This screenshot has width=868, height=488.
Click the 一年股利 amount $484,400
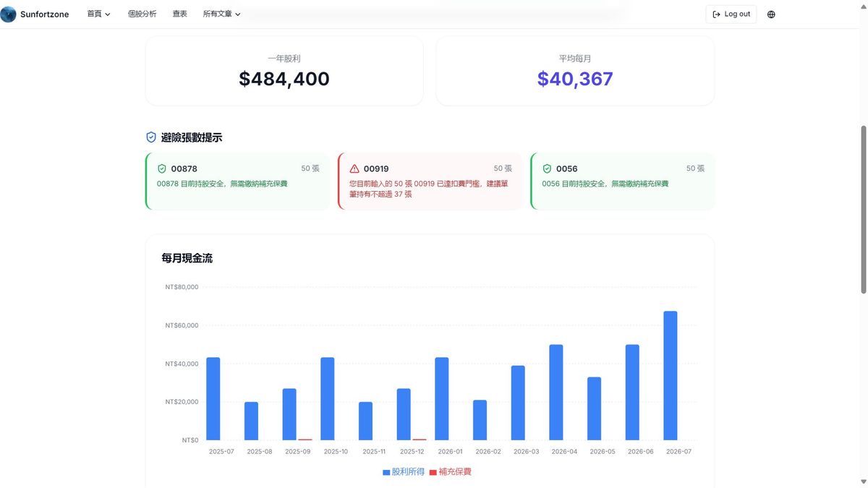click(284, 79)
